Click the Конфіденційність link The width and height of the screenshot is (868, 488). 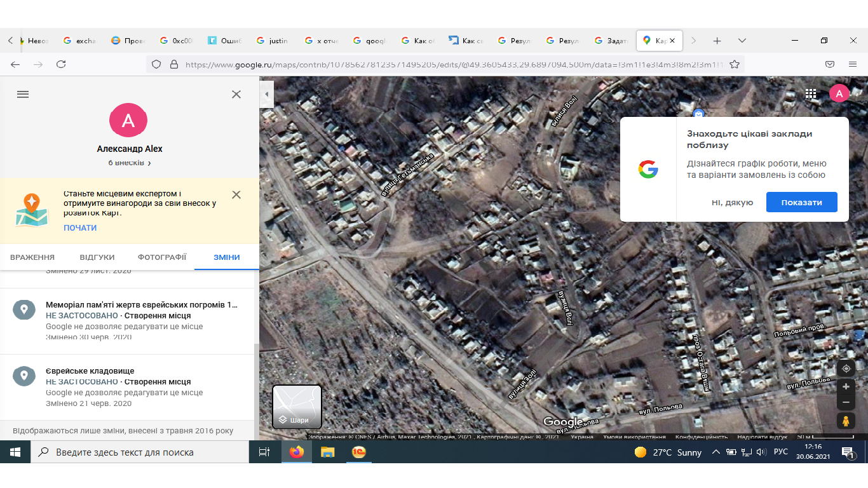(702, 437)
